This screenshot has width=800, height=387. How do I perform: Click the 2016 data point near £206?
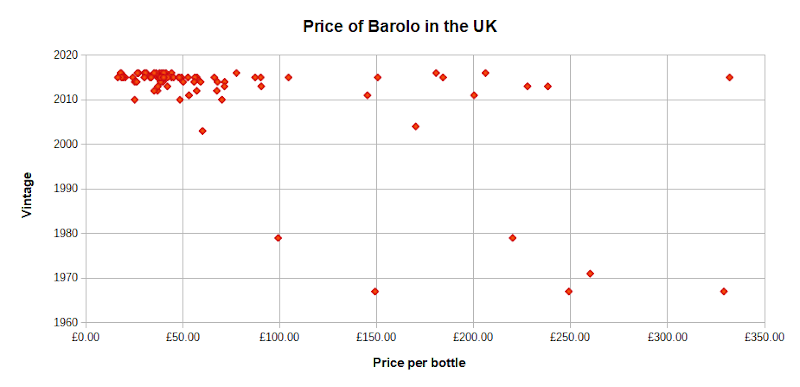pyautogui.click(x=485, y=73)
